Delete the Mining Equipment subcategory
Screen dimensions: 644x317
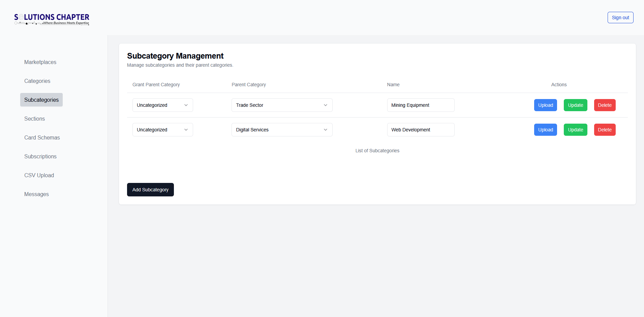tap(605, 105)
